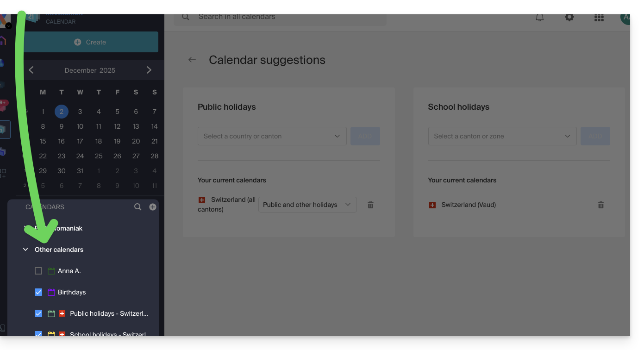This screenshot has width=644, height=350.
Task: Open the settings gear
Action: 569,18
